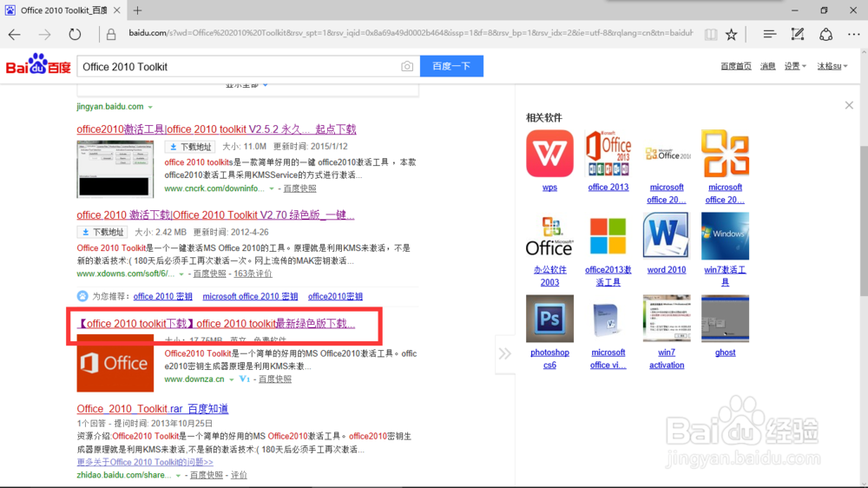The width and height of the screenshot is (868, 488).
Task: Open the 办公软件2003 Office icon
Action: tap(549, 236)
